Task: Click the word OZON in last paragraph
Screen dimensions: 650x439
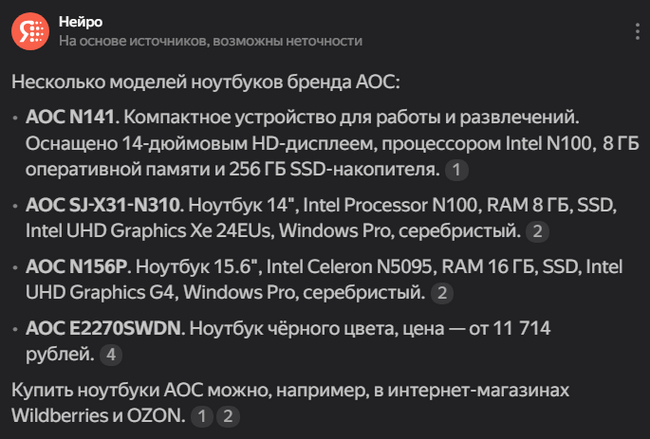Action: tap(156, 415)
